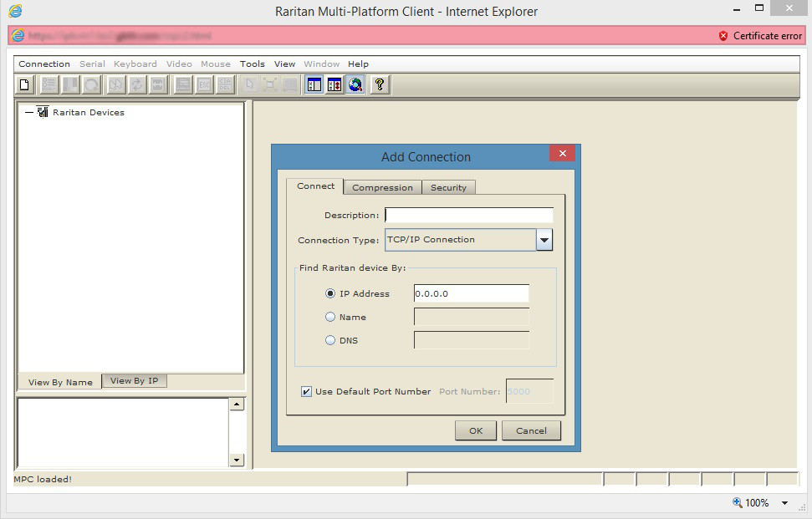Click the log panel scroll down arrow
The height and width of the screenshot is (519, 812).
coord(237,460)
